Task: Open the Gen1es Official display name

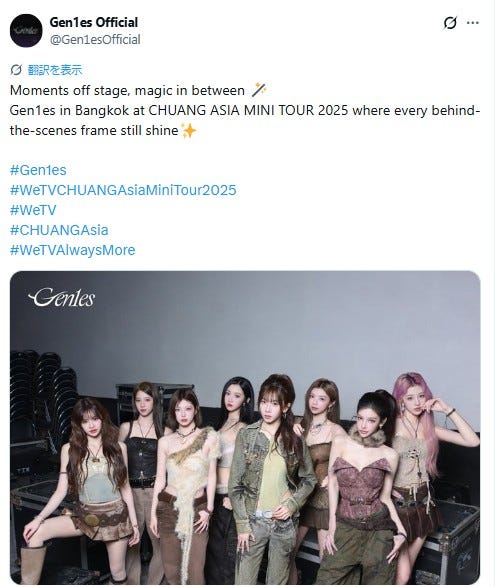Action: click(94, 22)
